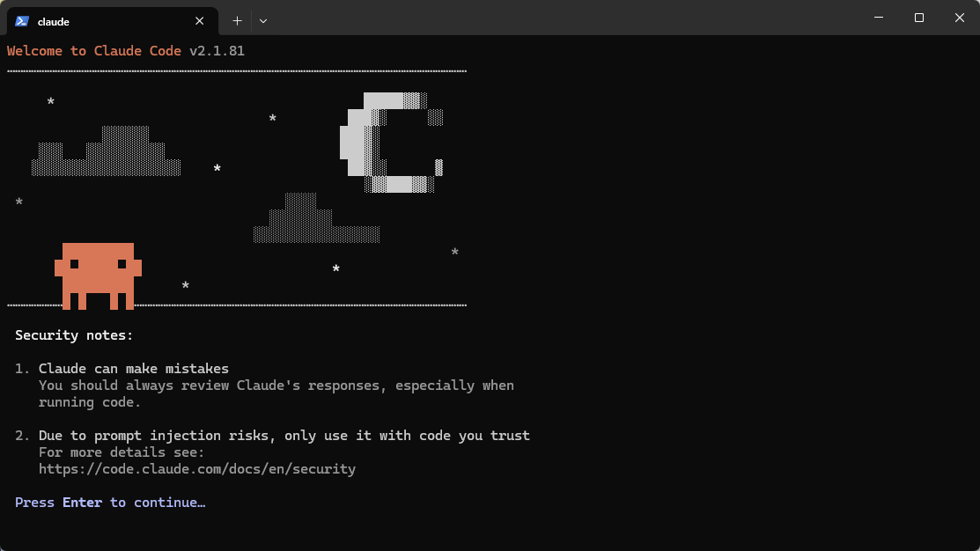Open a new terminal tab

pos(237,21)
